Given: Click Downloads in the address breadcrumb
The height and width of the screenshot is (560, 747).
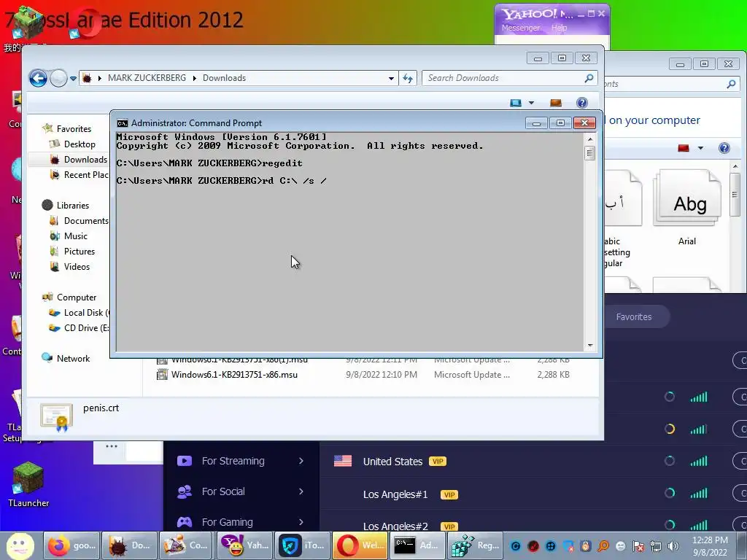Looking at the screenshot, I should tap(225, 78).
